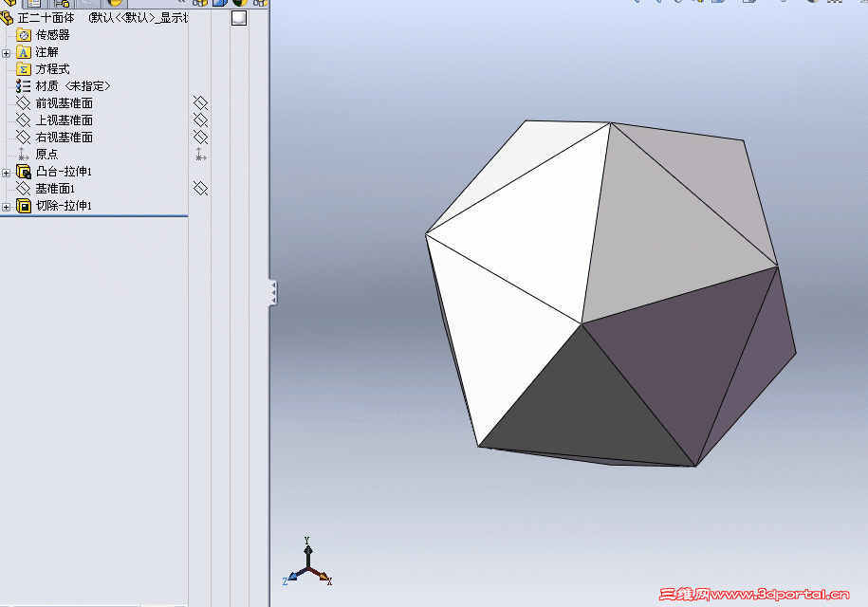
Task: Click the 材质 <未指定> material icon
Action: click(x=24, y=86)
